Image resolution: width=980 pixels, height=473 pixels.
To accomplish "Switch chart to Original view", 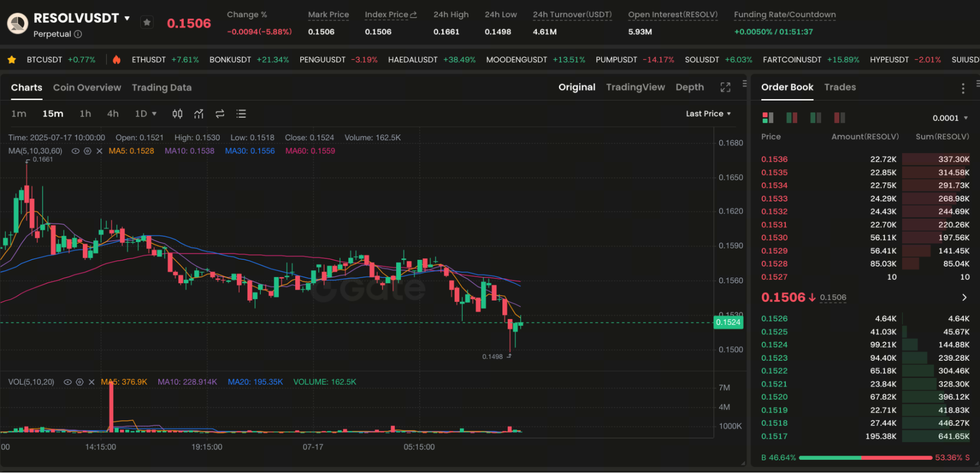I will click(577, 87).
